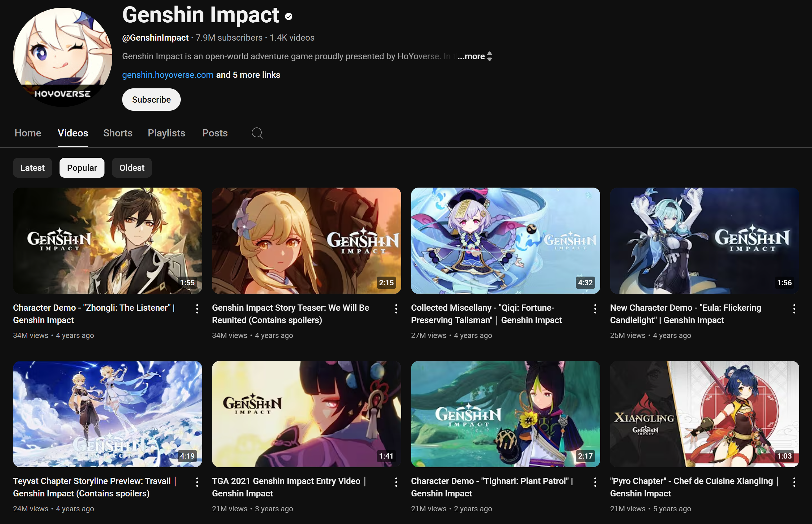Image resolution: width=812 pixels, height=524 pixels.
Task: Open the 'Zhongli: The Listener' video title
Action: point(94,314)
